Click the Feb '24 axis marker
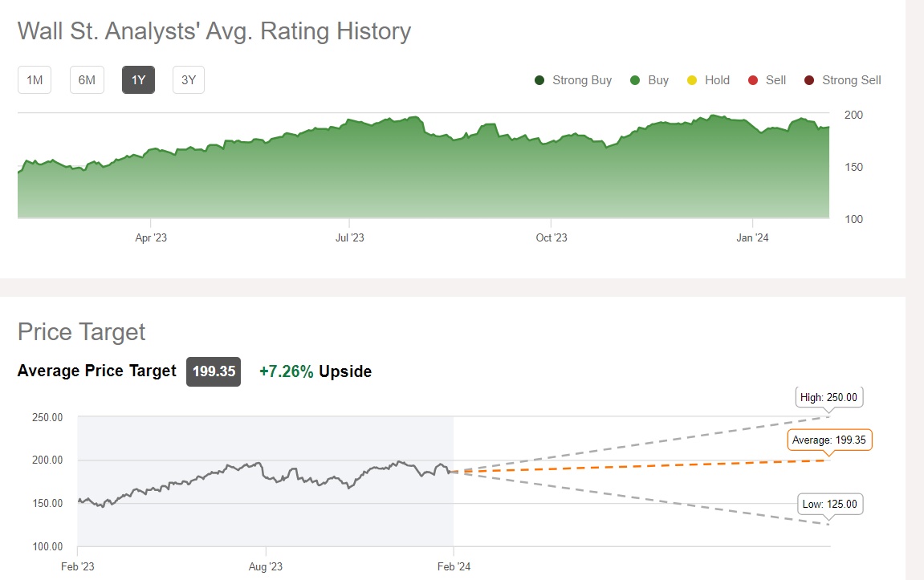The height and width of the screenshot is (580, 924). (454, 566)
